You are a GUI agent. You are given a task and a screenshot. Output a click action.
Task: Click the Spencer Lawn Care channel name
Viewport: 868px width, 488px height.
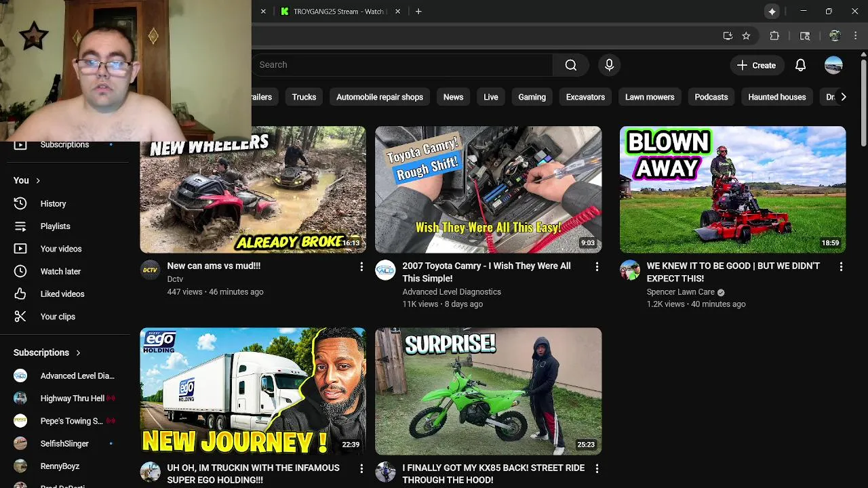point(680,292)
